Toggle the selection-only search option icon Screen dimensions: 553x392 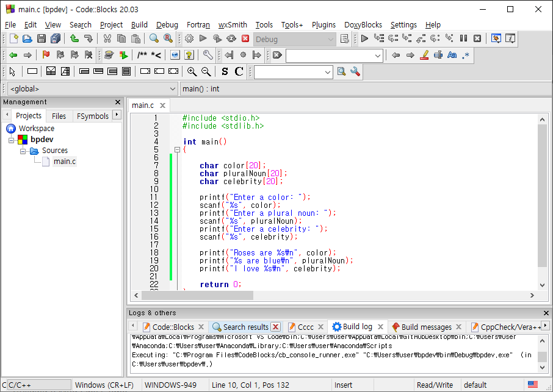click(x=438, y=55)
